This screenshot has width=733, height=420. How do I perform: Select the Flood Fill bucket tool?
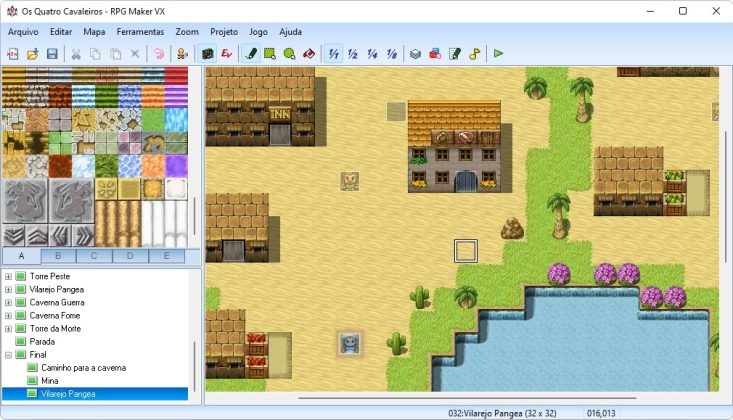click(309, 54)
